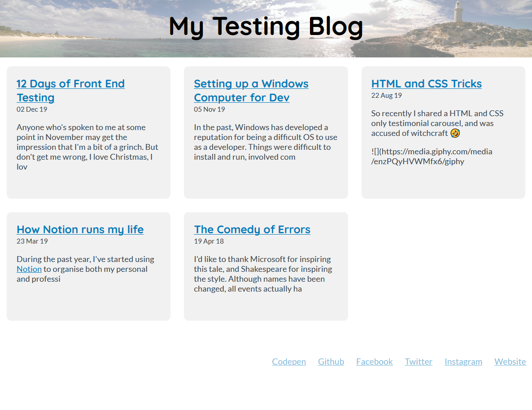The width and height of the screenshot is (532, 410).
Task: Visit the Github footer link
Action: 331,362
